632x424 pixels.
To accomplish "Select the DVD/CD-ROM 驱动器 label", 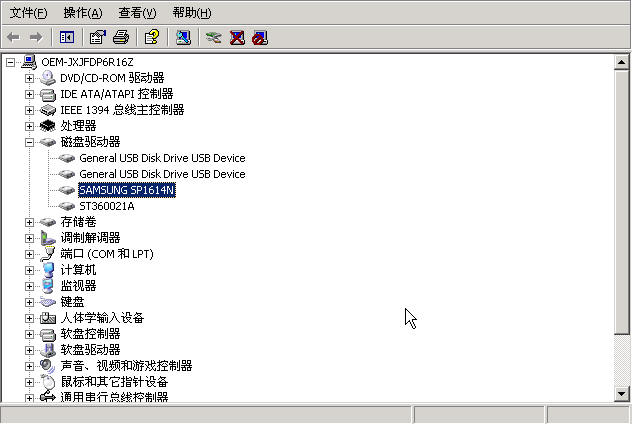I will pyautogui.click(x=112, y=78).
